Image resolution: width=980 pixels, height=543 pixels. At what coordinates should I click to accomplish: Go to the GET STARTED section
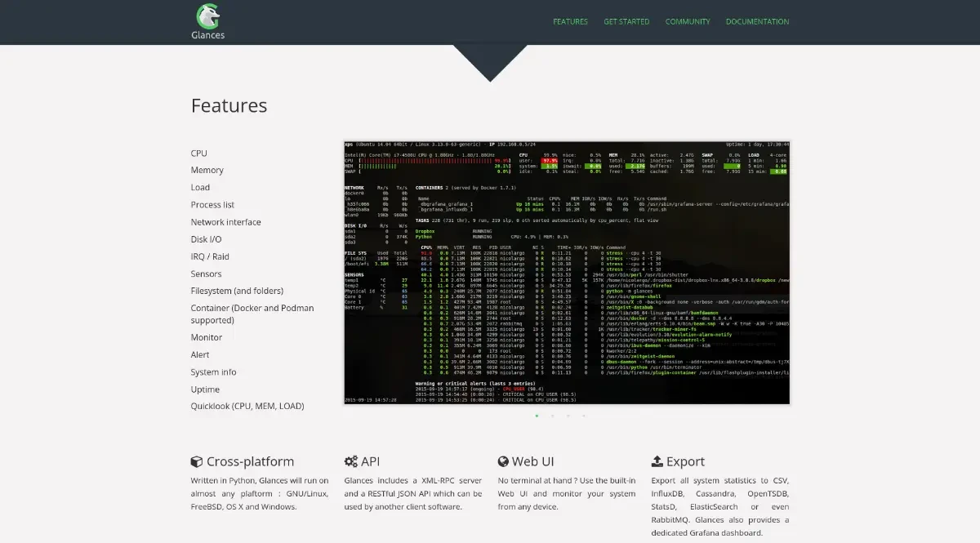[x=626, y=22]
